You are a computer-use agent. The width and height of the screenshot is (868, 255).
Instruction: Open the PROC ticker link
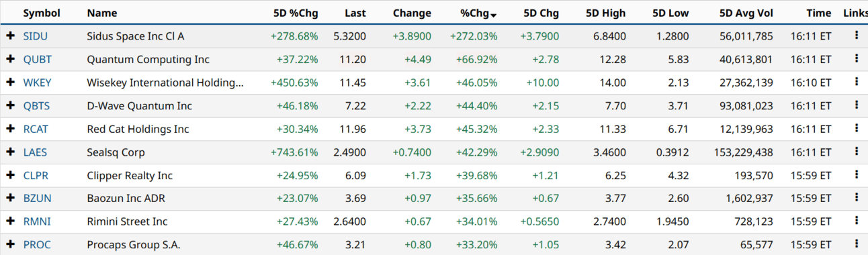[x=37, y=245]
